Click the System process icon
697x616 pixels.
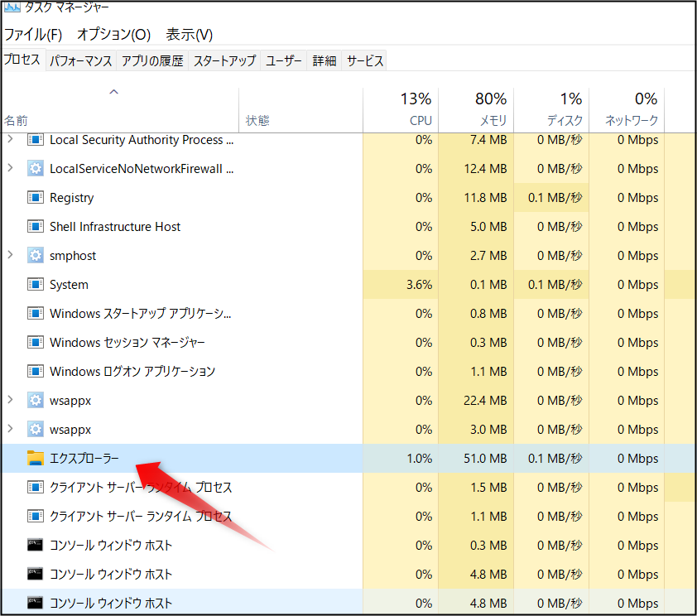tap(35, 285)
